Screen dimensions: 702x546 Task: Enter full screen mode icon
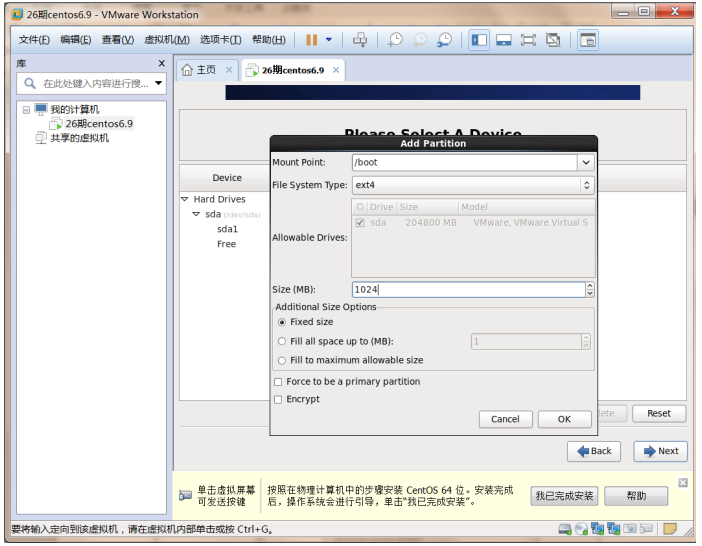[528, 40]
